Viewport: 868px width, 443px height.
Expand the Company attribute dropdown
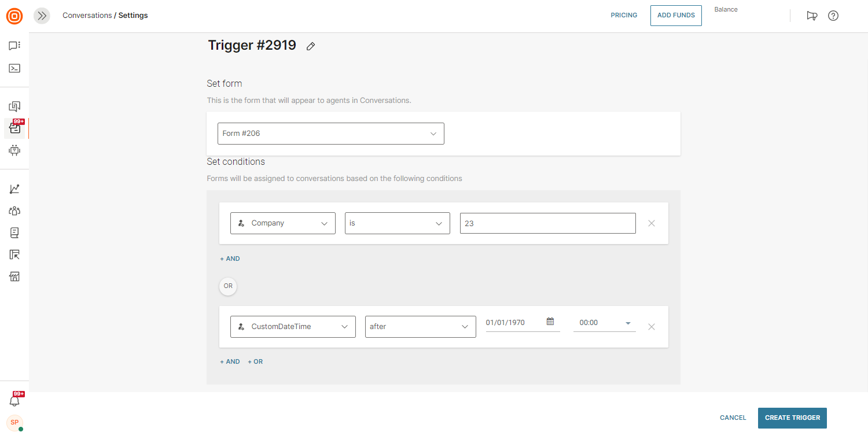coord(282,223)
